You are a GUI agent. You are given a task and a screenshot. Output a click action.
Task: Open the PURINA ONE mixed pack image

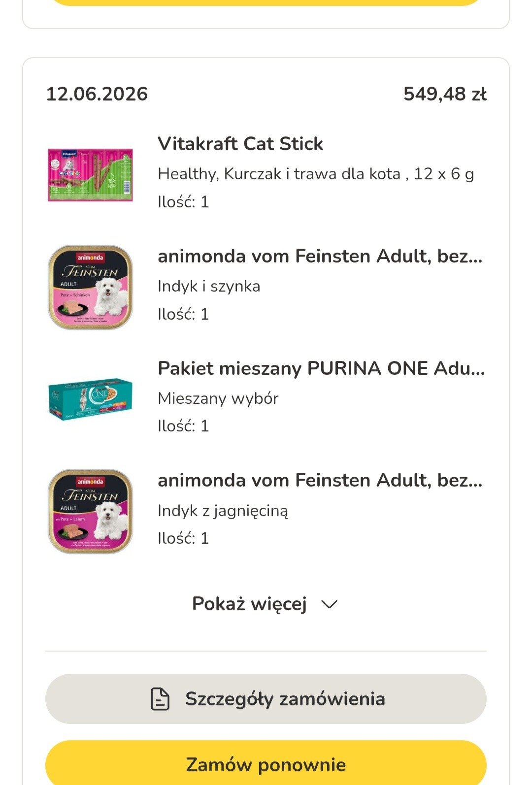tap(90, 399)
